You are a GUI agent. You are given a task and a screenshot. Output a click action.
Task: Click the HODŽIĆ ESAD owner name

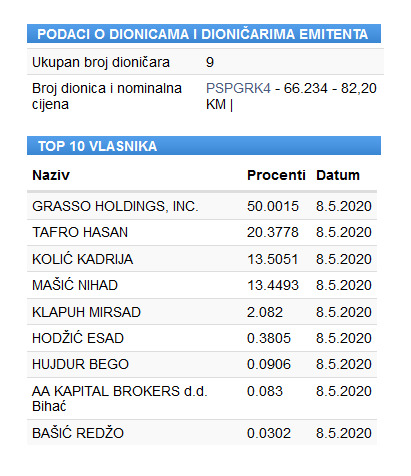point(78,338)
